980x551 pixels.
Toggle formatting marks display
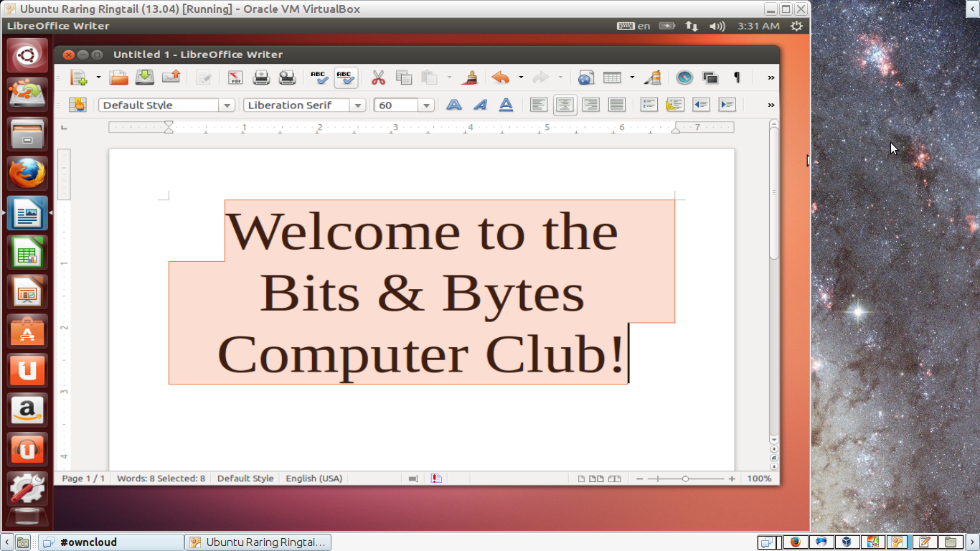(x=736, y=77)
